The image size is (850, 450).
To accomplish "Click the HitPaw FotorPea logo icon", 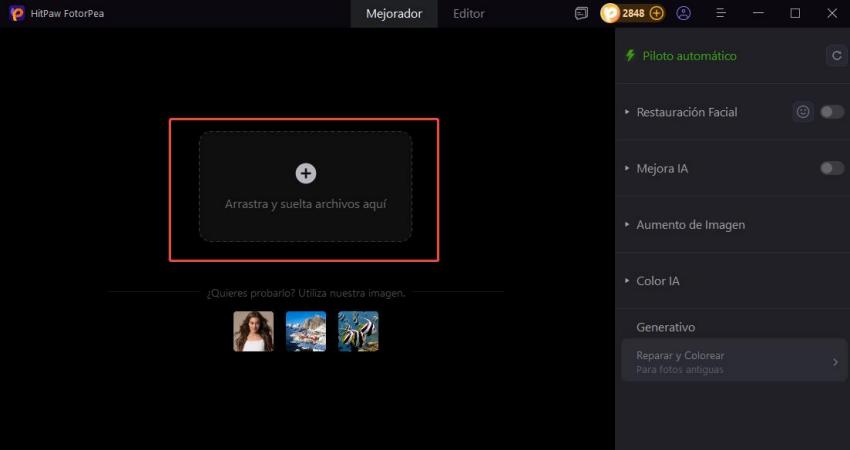I will pos(16,14).
